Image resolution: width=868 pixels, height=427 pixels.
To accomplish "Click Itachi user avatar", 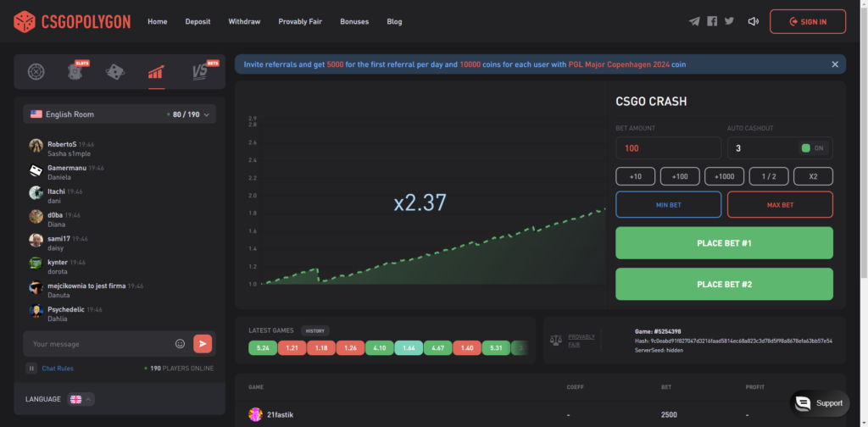I will click(36, 192).
